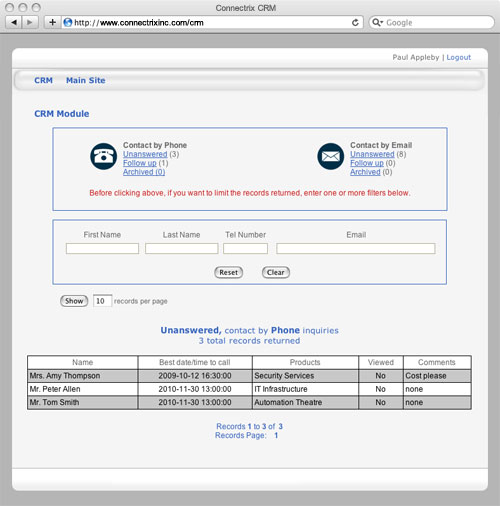Viewport: 500px width, 506px height.
Task: Open Unanswered phone inquiries link
Action: [x=145, y=154]
